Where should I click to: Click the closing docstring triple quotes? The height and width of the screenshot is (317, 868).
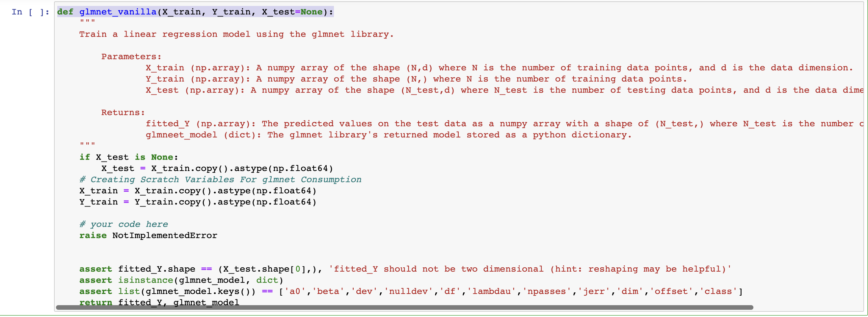(87, 145)
